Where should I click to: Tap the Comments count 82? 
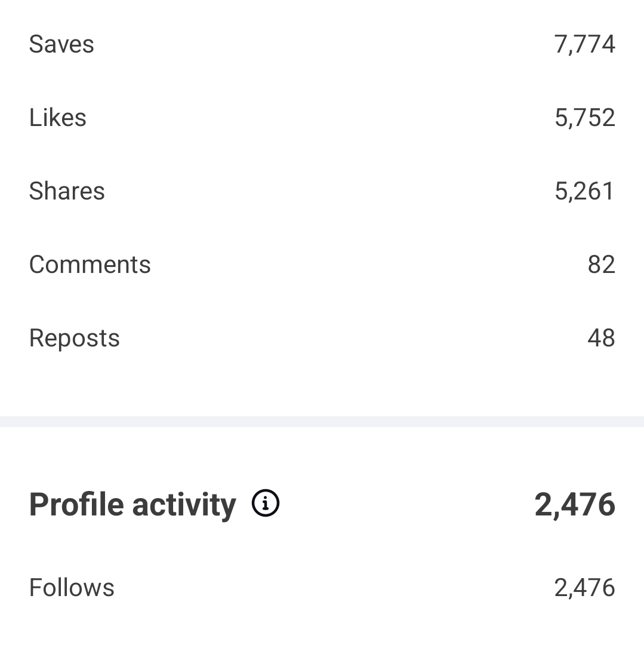click(x=601, y=265)
